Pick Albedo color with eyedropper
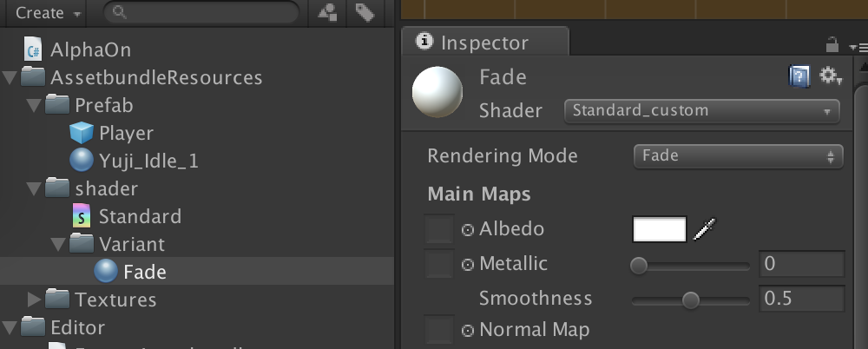Screen dimensions: 868x349 click(704, 229)
